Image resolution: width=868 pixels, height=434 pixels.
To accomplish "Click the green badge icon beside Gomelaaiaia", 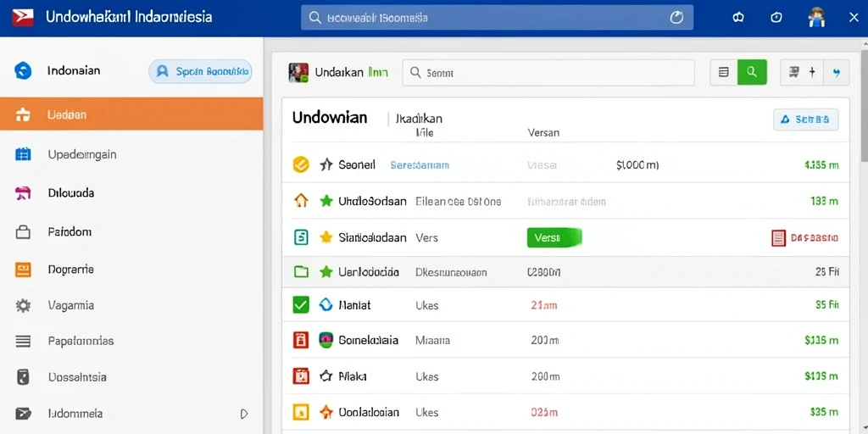I will tap(326, 341).
